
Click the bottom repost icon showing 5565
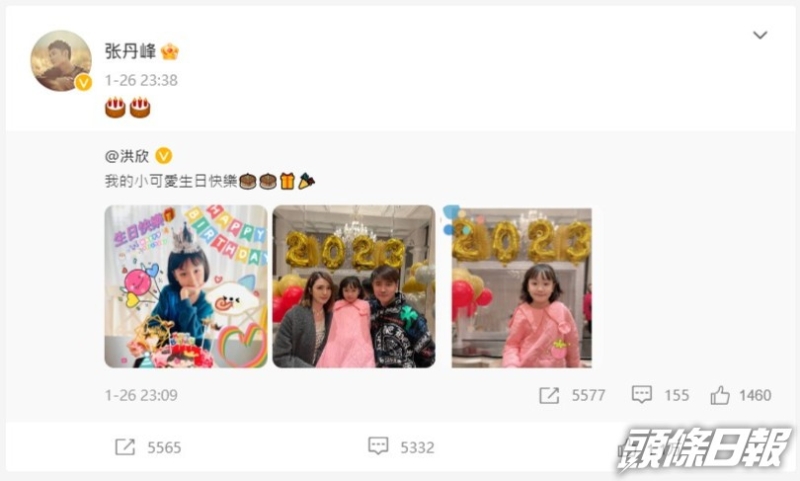tap(124, 447)
